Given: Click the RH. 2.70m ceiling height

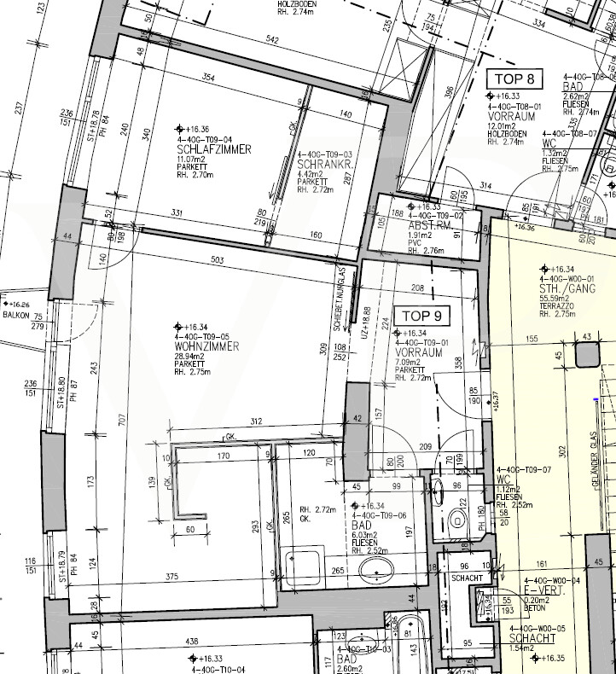Looking at the screenshot, I should point(195,175).
